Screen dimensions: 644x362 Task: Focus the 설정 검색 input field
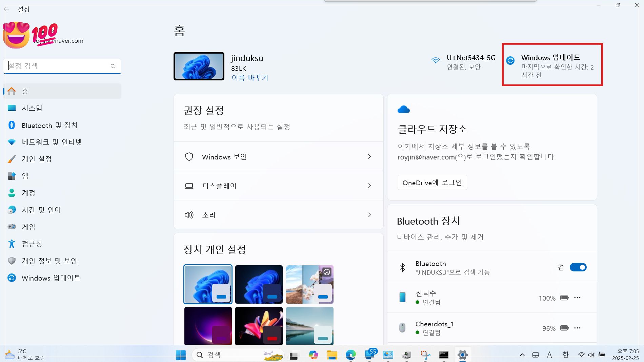pyautogui.click(x=62, y=66)
